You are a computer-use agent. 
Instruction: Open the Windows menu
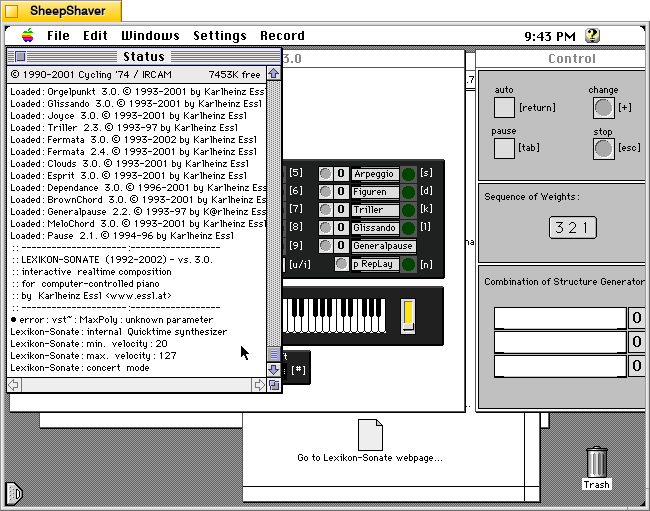click(x=150, y=36)
